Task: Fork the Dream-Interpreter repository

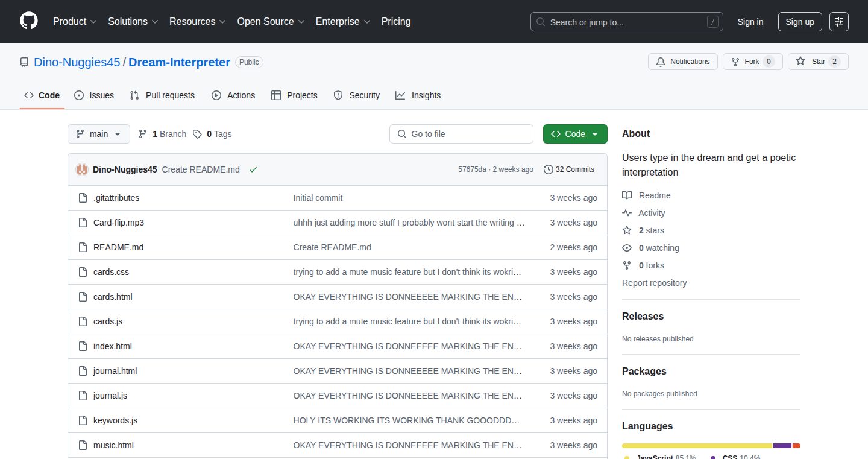Action: (x=752, y=62)
